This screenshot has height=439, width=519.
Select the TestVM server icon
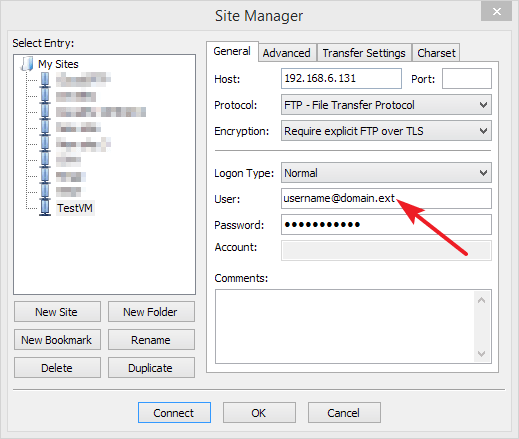point(45,208)
